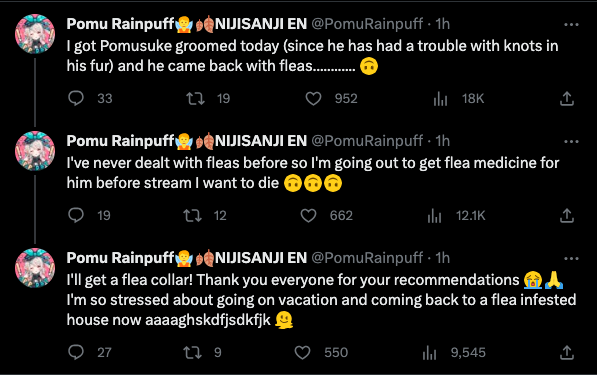The image size is (597, 375).
Task: Retweet the tweet with 19 retweets
Action: pos(195,98)
